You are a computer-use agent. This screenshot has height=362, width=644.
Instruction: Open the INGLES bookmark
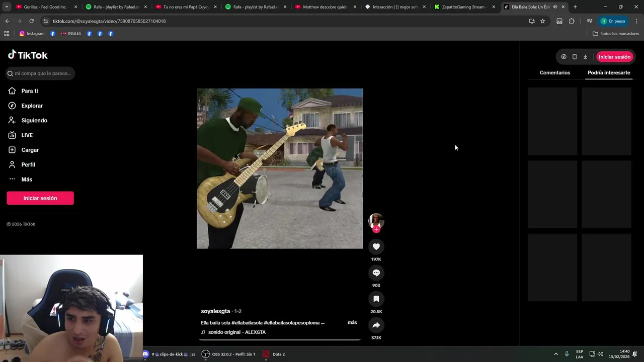(x=70, y=34)
